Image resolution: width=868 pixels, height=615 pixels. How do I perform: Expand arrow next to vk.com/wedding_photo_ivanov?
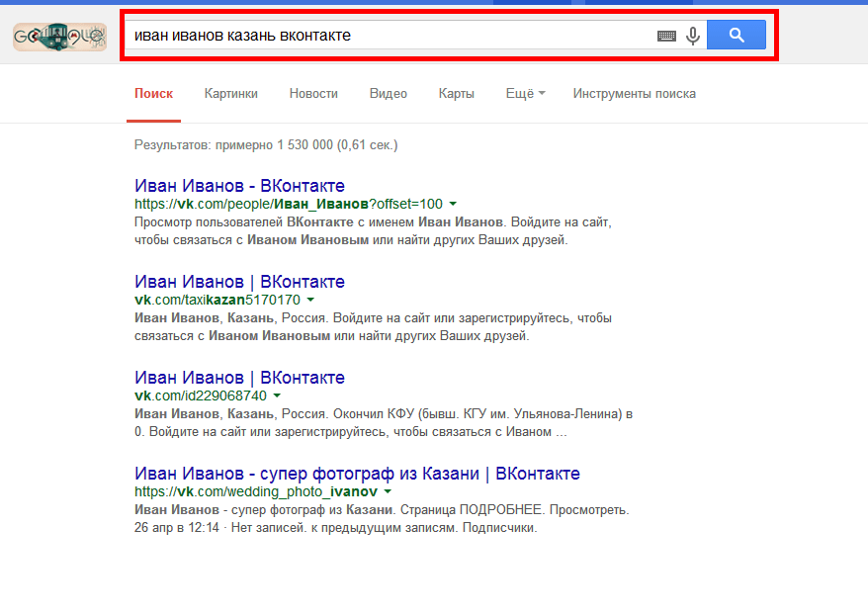coord(388,491)
